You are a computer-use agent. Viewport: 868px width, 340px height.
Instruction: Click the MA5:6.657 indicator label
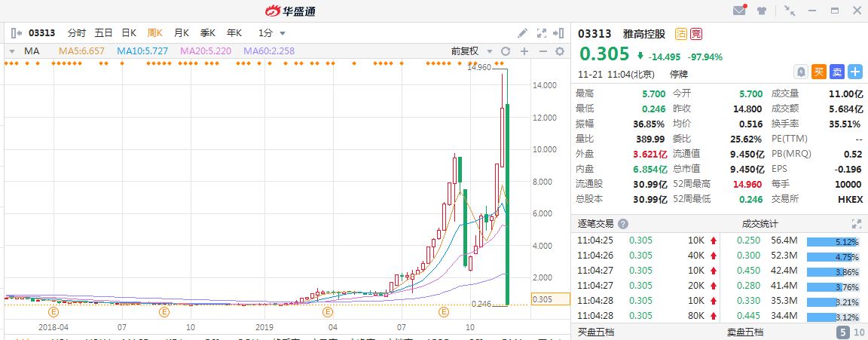coord(81,51)
